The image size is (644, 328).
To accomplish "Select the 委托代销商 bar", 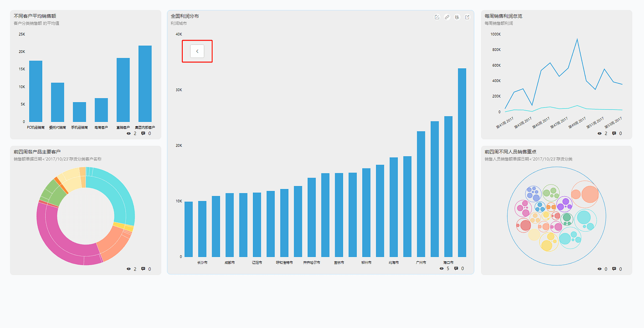I will [x=57, y=102].
